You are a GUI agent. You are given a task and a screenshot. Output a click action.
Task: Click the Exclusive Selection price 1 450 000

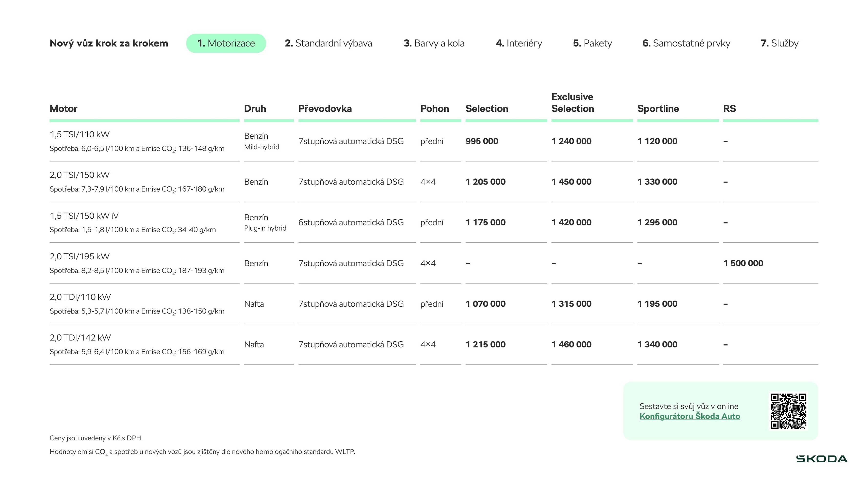571,182
